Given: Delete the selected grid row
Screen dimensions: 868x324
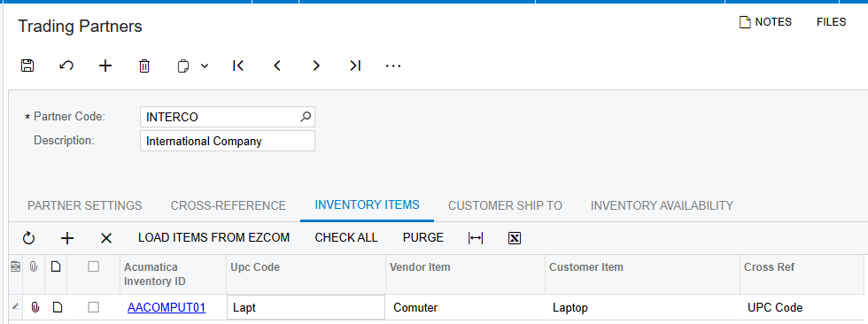Looking at the screenshot, I should point(106,238).
